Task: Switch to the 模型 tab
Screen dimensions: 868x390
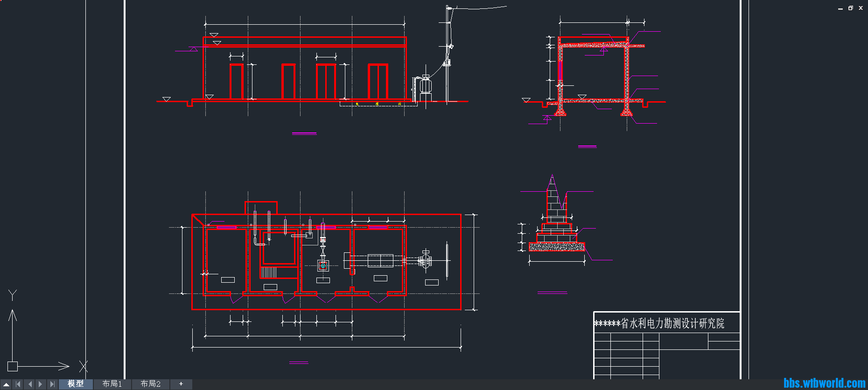Action: coord(76,383)
